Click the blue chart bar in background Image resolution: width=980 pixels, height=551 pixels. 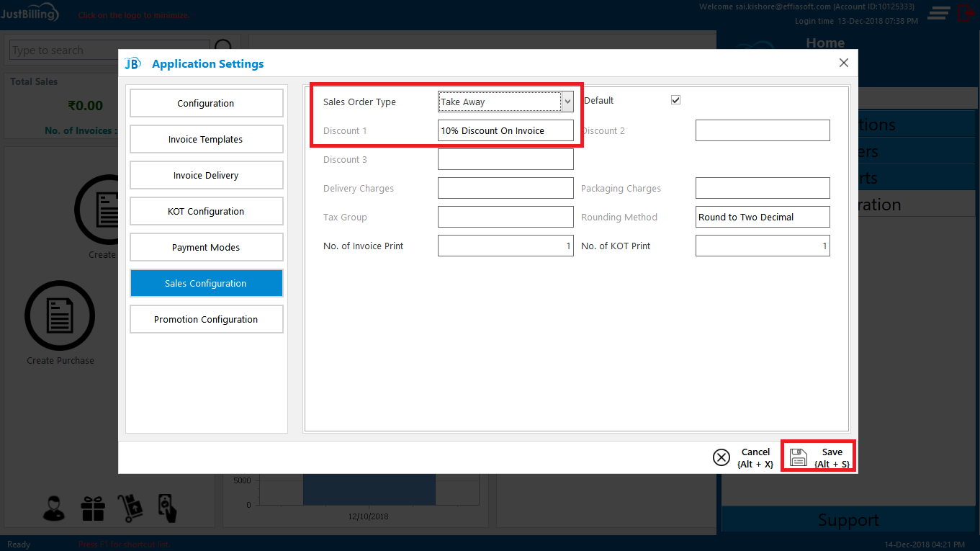tap(369, 489)
